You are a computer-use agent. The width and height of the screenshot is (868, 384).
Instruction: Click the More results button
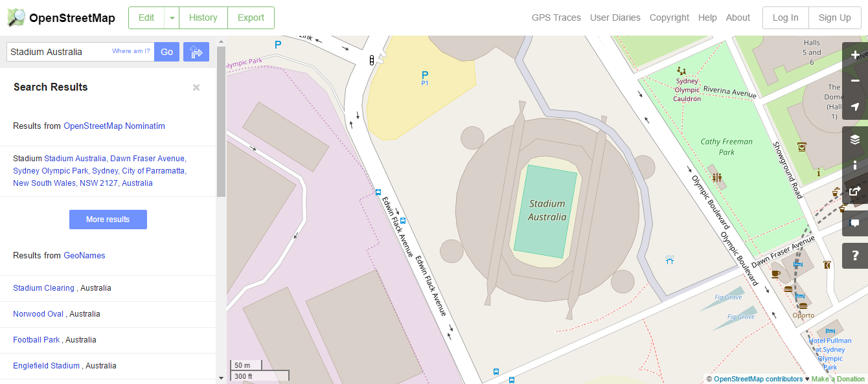108,220
